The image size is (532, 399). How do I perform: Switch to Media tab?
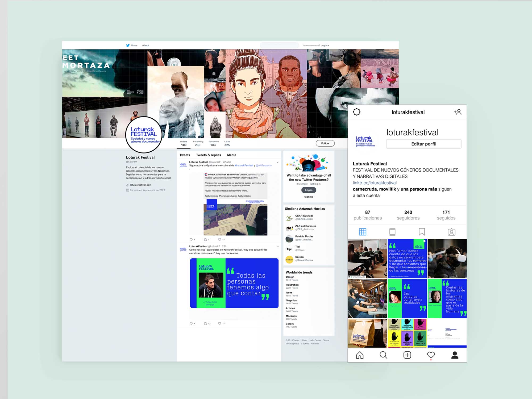(x=231, y=155)
